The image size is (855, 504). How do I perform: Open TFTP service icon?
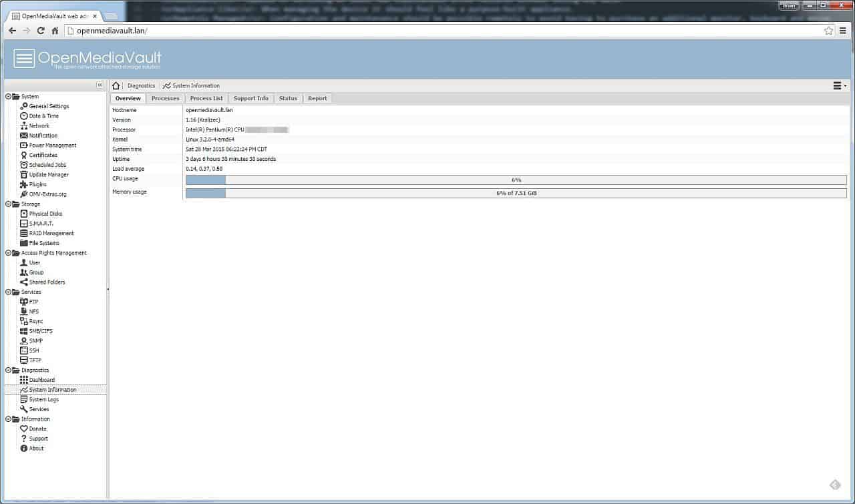pyautogui.click(x=24, y=360)
